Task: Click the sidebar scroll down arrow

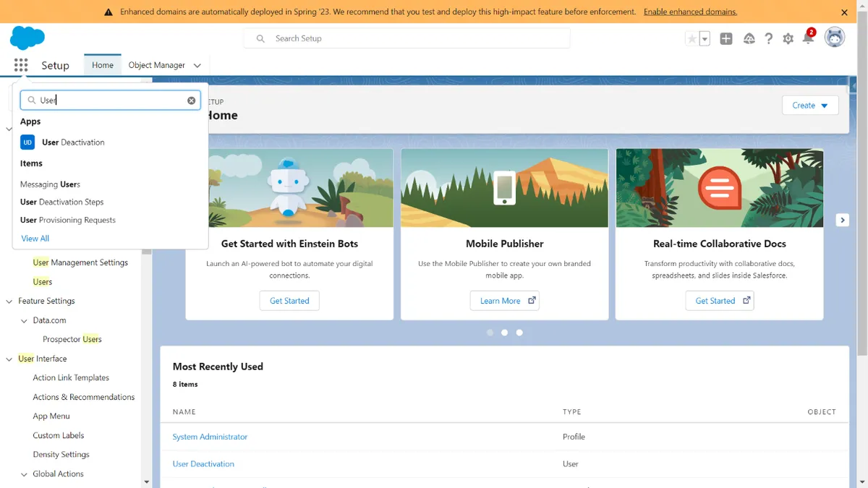Action: (x=147, y=481)
